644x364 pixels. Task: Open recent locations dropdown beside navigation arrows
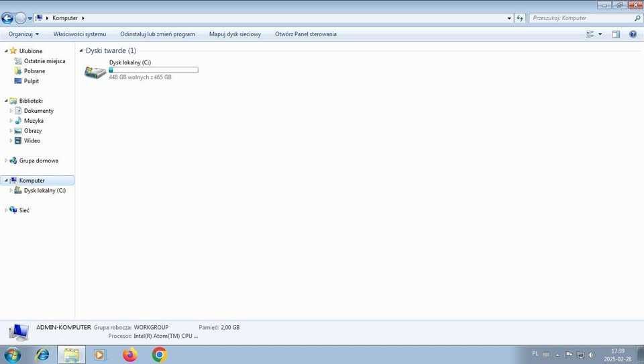[x=30, y=19]
